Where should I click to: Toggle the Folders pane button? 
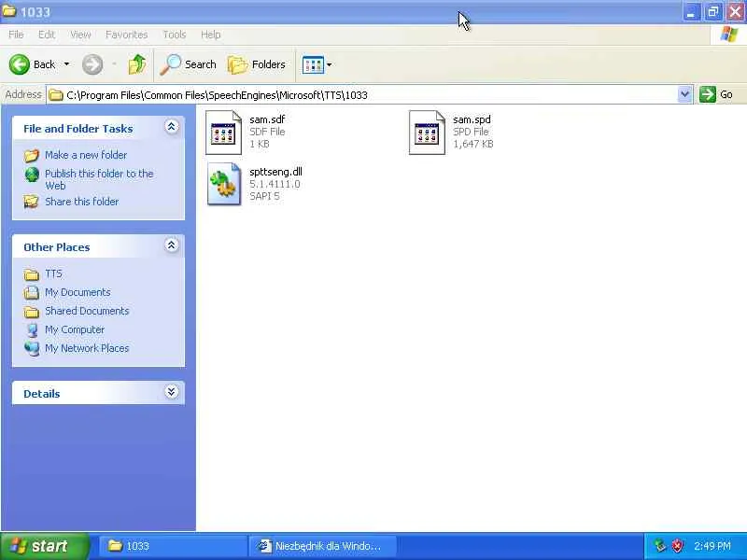point(257,64)
